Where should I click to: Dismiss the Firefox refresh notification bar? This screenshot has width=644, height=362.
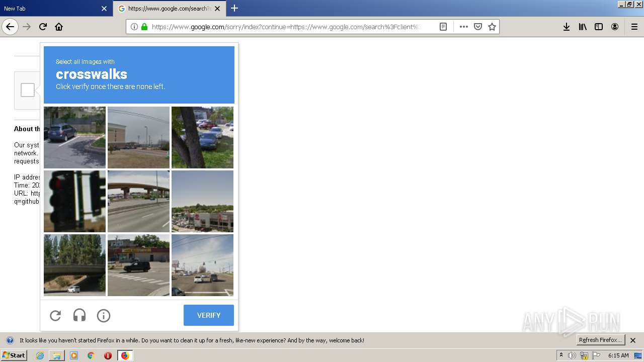point(633,340)
